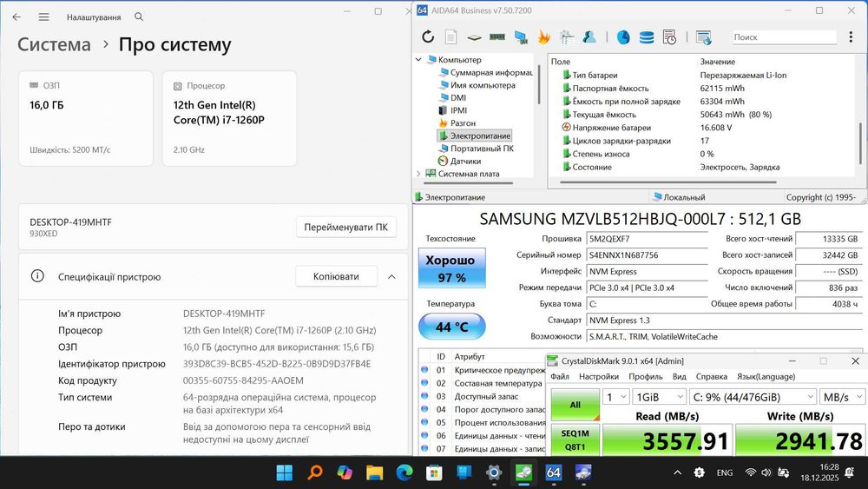Open the memory module toolbar icon
The image size is (868, 489).
click(497, 37)
